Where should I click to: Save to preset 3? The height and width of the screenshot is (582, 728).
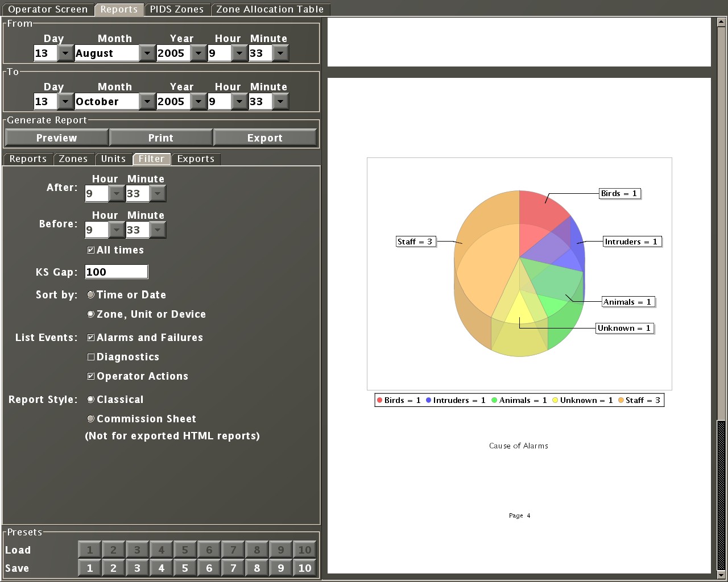[x=138, y=568]
